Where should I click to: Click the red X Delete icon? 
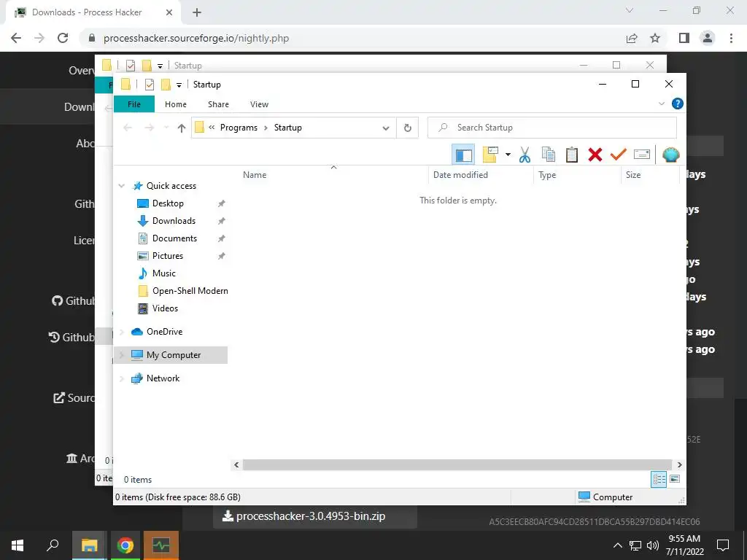(595, 155)
